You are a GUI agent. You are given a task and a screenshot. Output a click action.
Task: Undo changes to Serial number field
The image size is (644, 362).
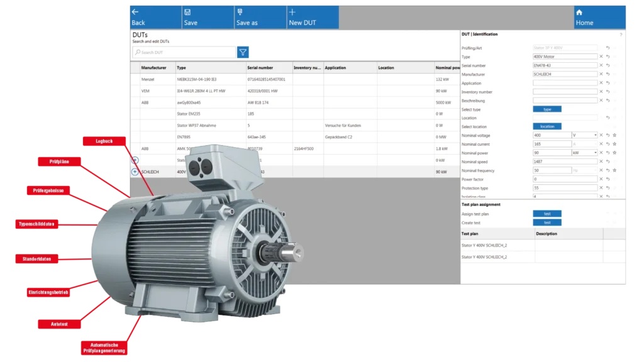608,65
